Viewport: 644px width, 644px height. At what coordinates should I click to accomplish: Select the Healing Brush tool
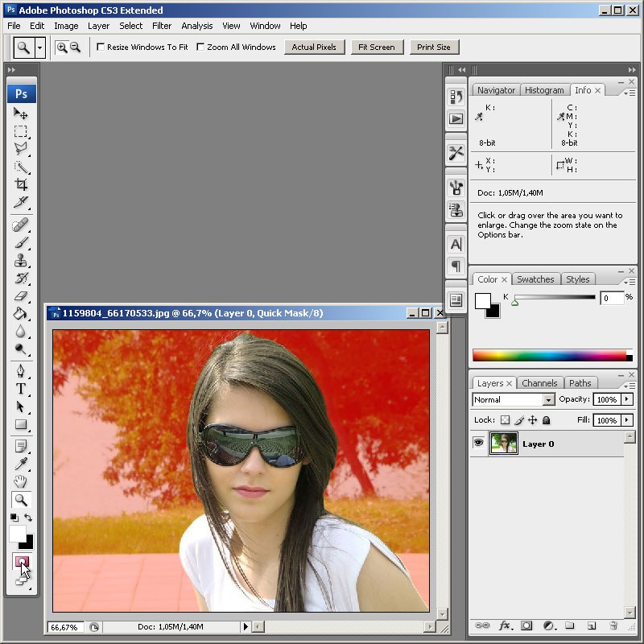point(21,225)
